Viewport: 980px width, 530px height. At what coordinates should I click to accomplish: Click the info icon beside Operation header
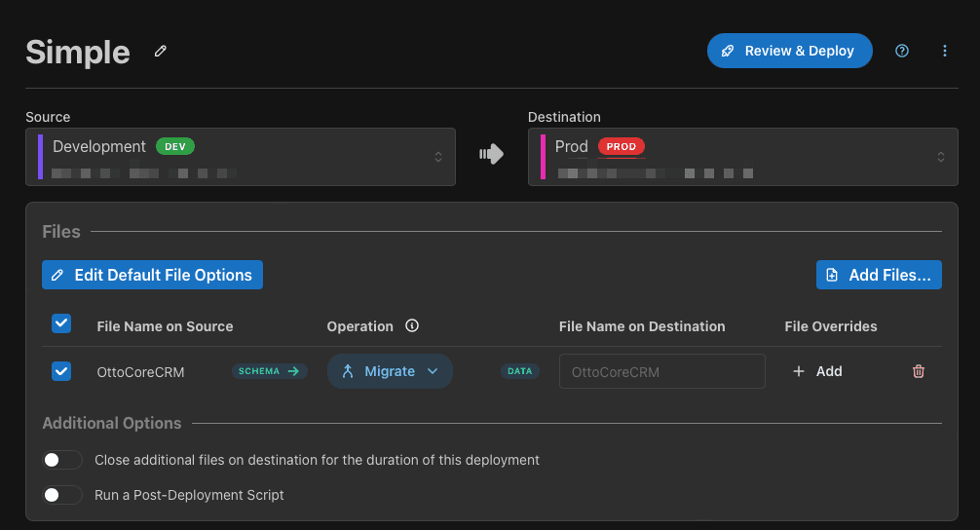[x=412, y=326]
